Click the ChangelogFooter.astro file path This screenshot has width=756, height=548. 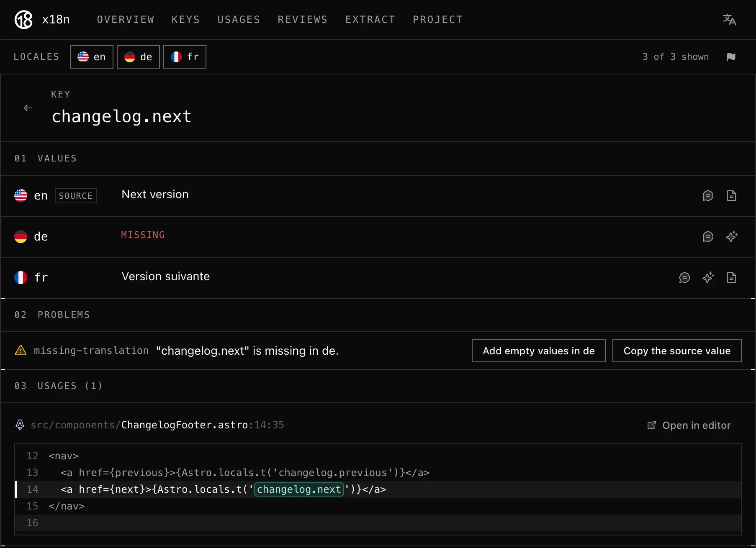coord(157,425)
